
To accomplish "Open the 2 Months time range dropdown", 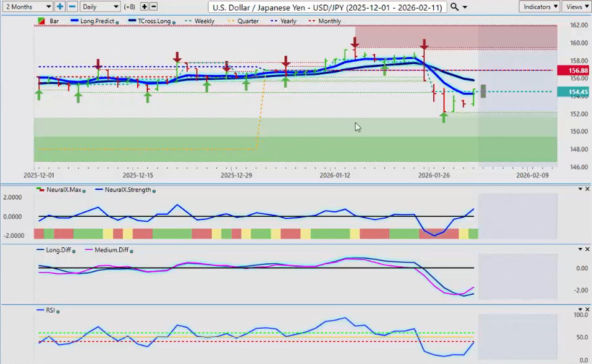I will [27, 6].
